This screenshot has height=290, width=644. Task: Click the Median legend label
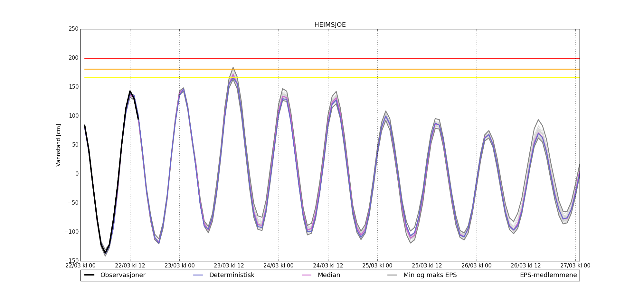coord(329,275)
